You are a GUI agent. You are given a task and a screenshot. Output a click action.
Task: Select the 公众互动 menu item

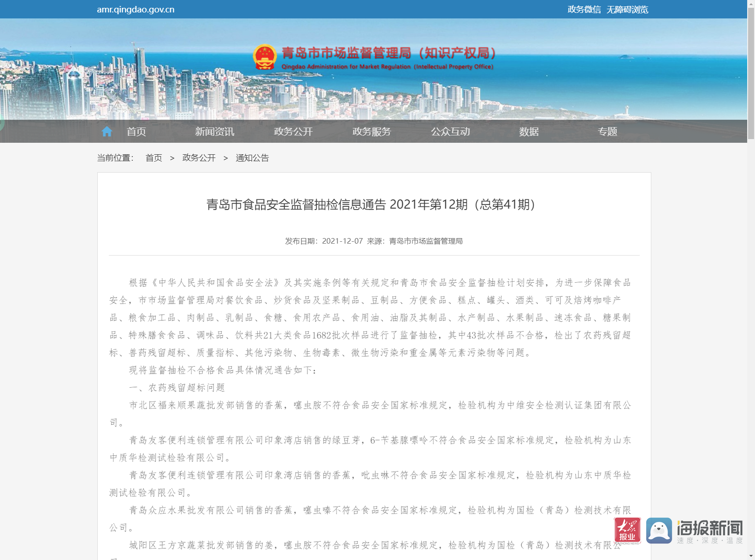click(450, 132)
